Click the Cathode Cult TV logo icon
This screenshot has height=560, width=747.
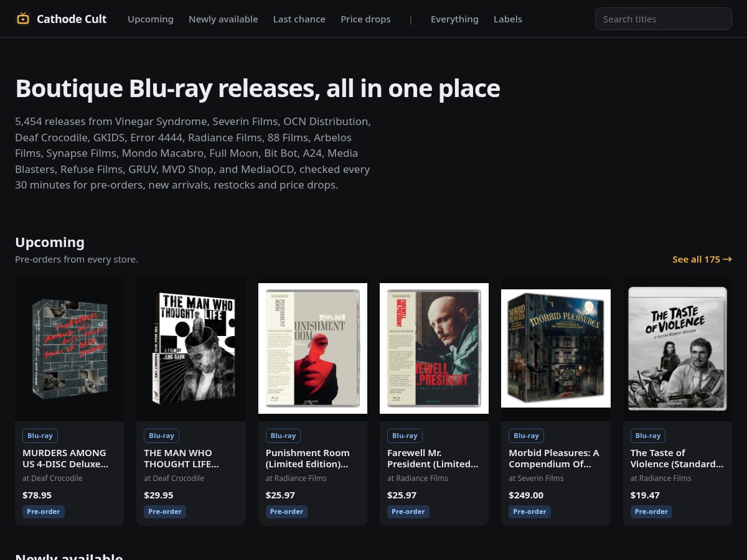click(x=23, y=19)
